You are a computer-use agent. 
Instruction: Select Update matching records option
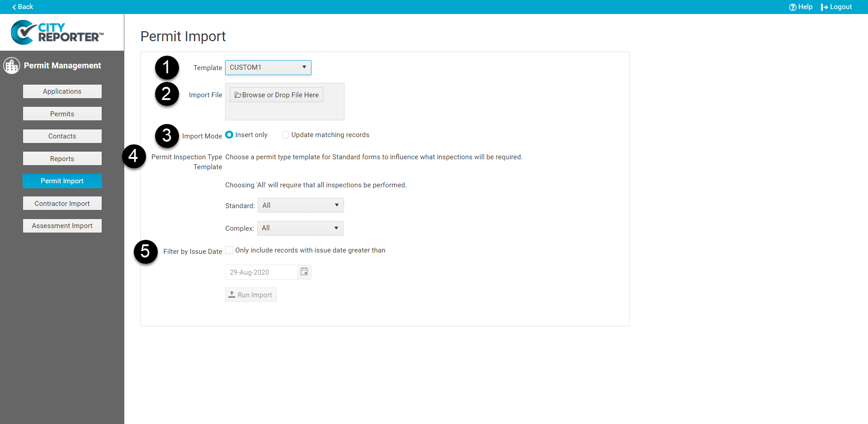[285, 134]
